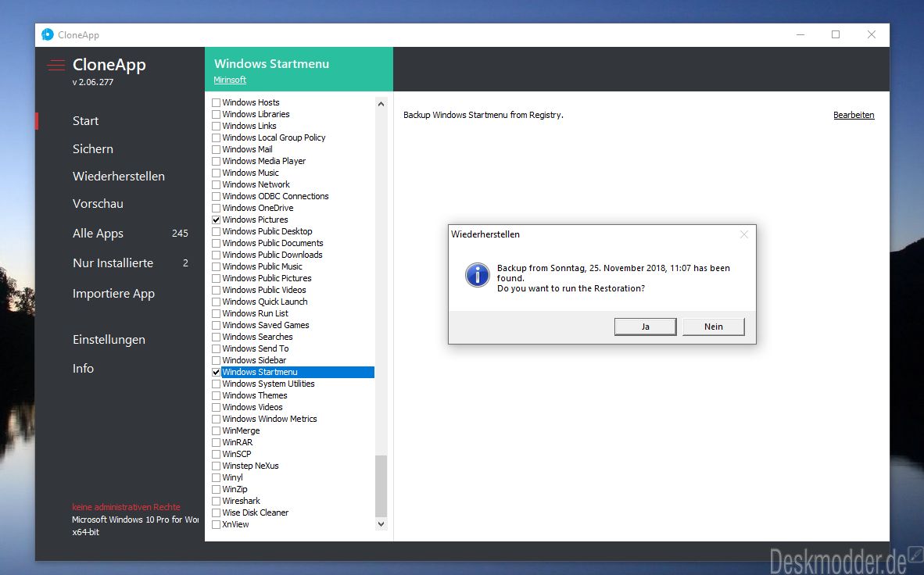
Task: Select the Windows Saved Games entry
Action: tap(265, 325)
